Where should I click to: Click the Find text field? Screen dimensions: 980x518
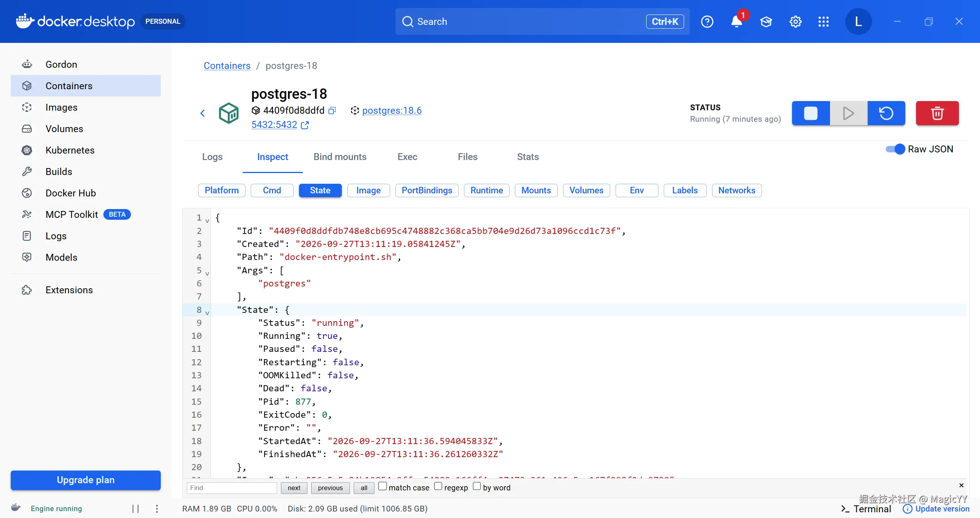[232, 488]
